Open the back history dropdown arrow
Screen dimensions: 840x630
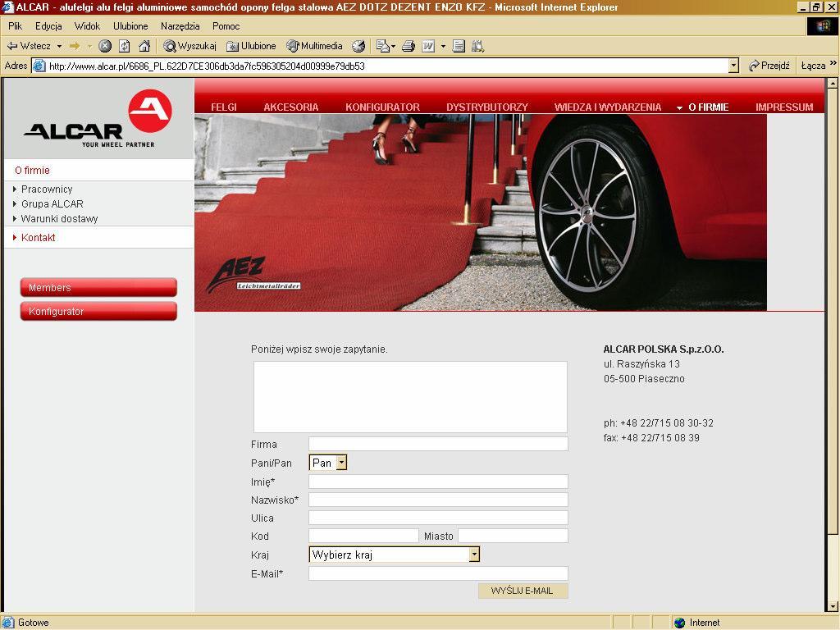point(59,46)
